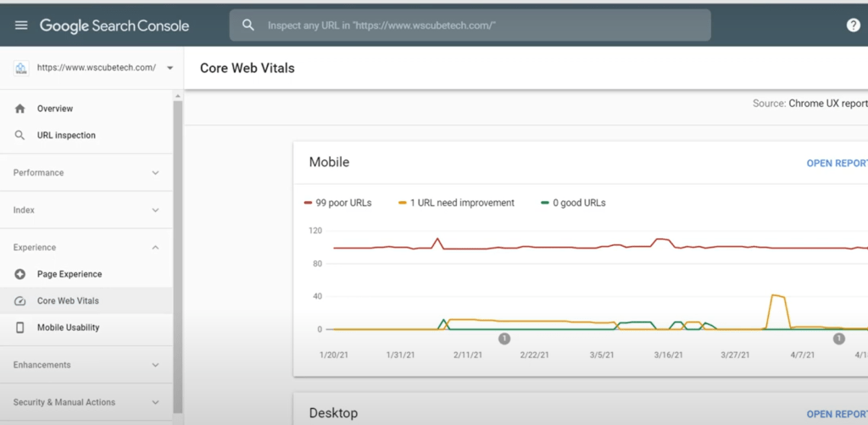868x425 pixels.
Task: Click the sidebar vertical scrollbar
Action: (x=178, y=256)
